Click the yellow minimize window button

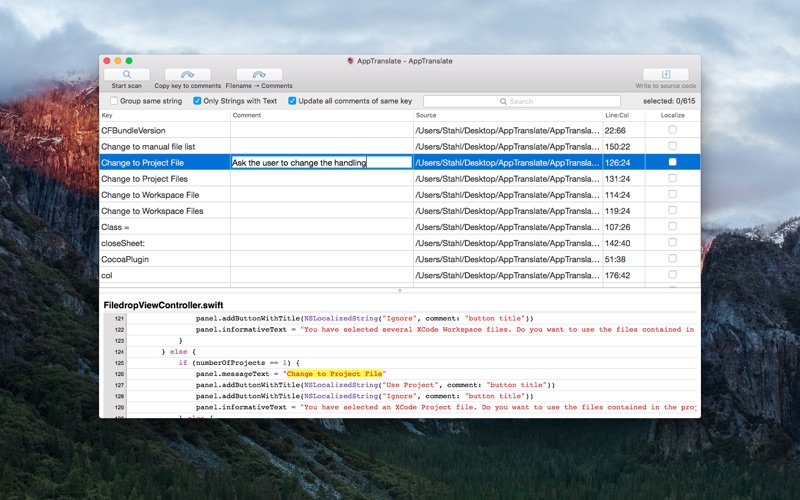pos(118,61)
